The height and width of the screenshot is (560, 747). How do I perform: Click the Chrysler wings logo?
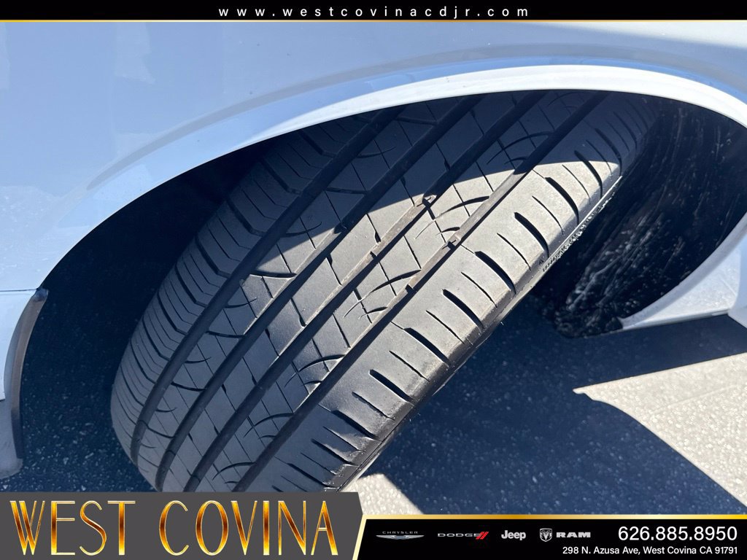(399, 536)
